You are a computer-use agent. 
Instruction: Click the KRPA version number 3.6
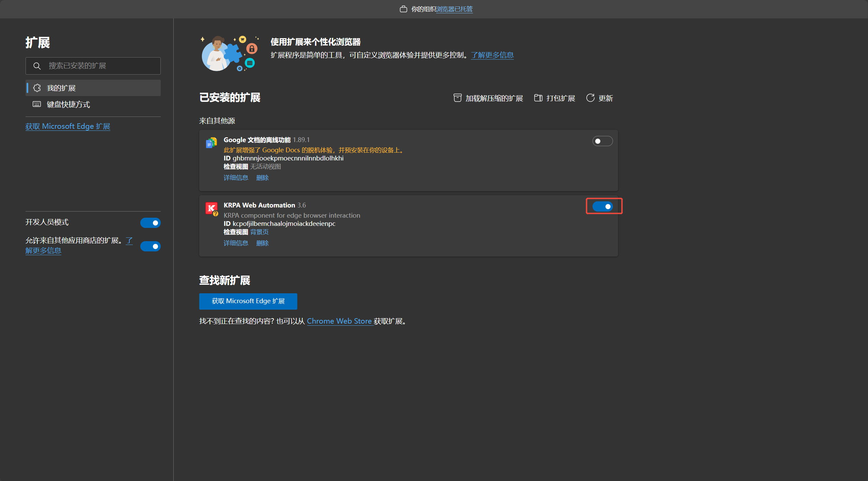[302, 205]
